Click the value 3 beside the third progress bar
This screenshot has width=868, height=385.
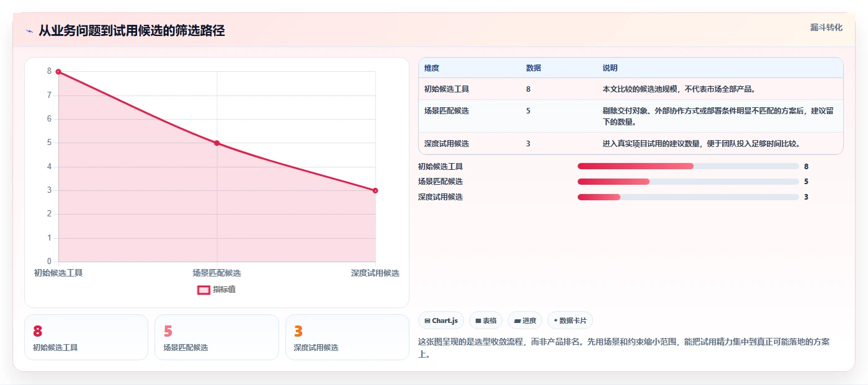tap(807, 197)
